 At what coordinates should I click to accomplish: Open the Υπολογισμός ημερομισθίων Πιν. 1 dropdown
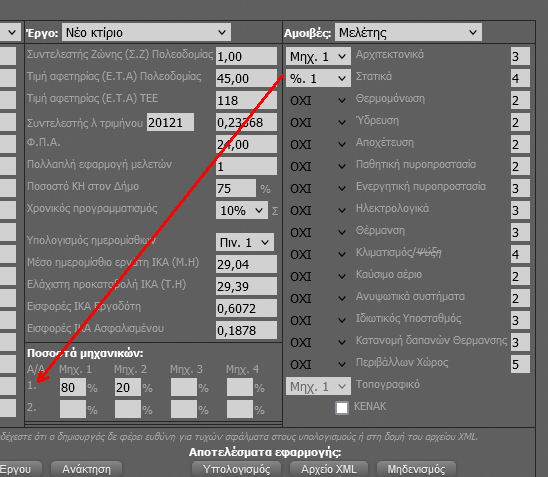pyautogui.click(x=245, y=242)
